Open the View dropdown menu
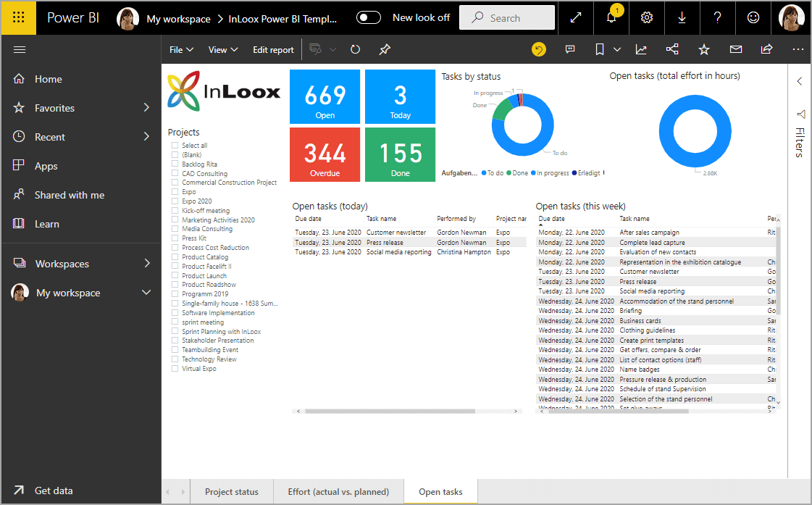The height and width of the screenshot is (505, 812). [222, 50]
